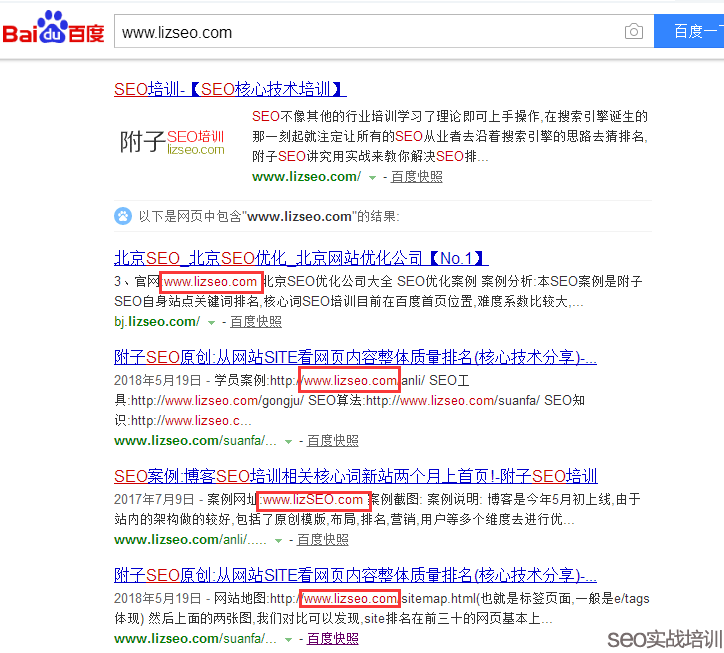Click snippet text 2017年7月9日 - 案例网址
This screenshot has height=653, width=724.
point(185,499)
